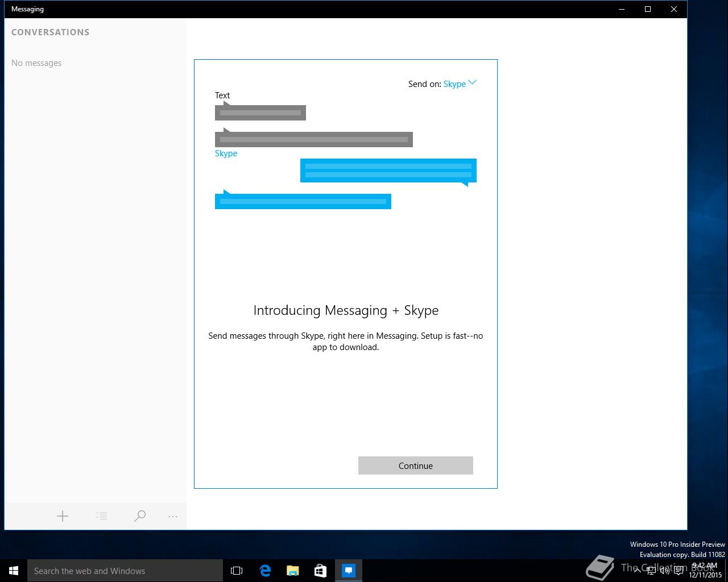Viewport: 728px width, 582px height.
Task: Click the select conversations list icon
Action: pos(101,516)
